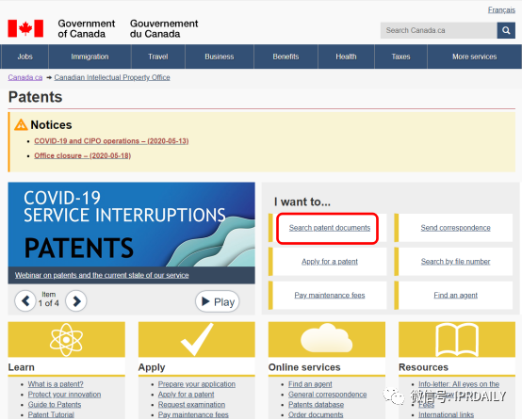Open the Health menu
The width and height of the screenshot is (522, 420).
pyautogui.click(x=346, y=57)
